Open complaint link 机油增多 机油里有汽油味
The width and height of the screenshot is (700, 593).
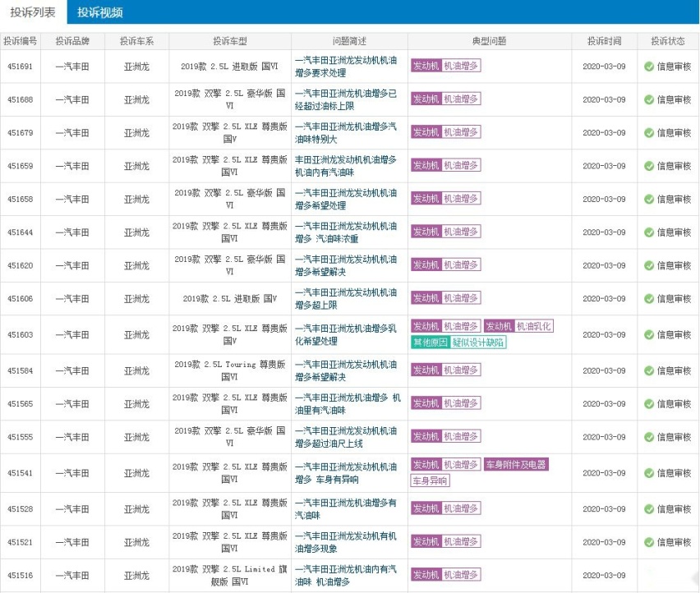point(348,404)
